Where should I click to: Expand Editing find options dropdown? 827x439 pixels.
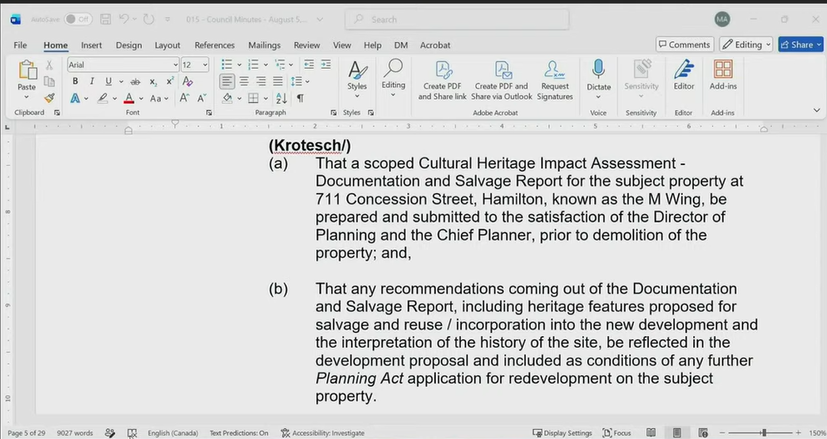pos(393,95)
